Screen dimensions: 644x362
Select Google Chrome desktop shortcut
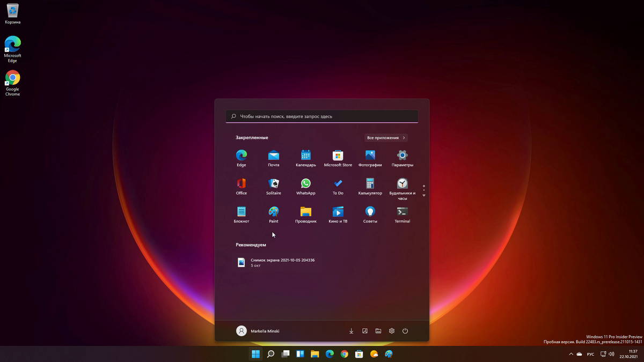12,83
